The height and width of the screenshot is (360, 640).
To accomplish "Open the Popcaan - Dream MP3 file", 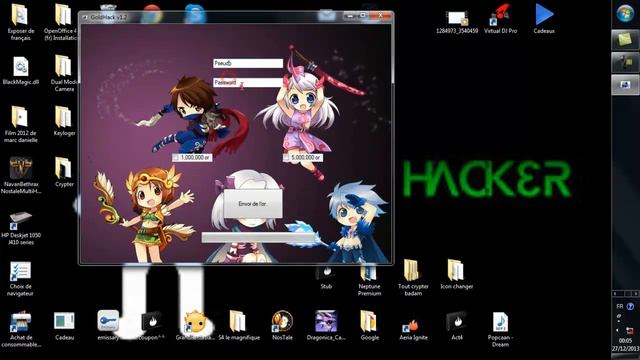I will 500,322.
